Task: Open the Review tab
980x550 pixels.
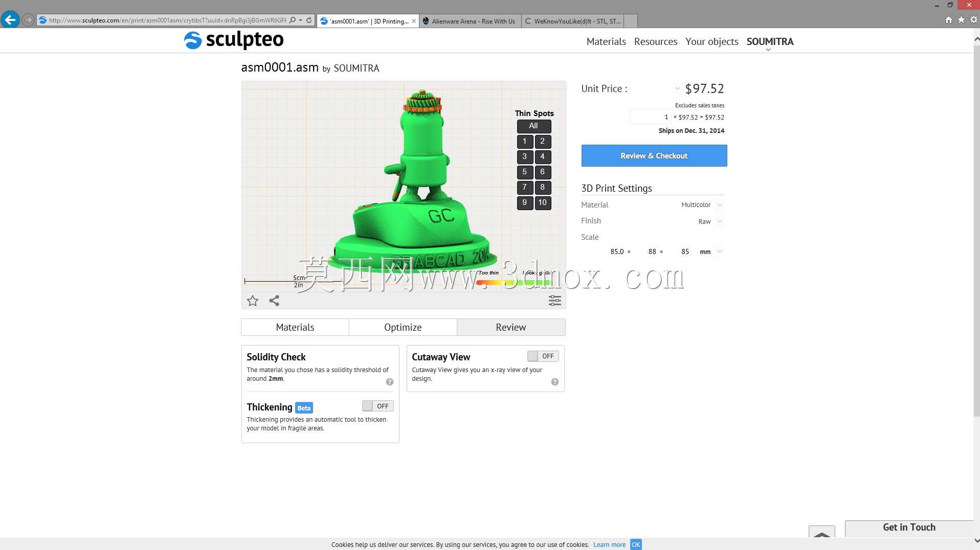Action: coord(511,327)
